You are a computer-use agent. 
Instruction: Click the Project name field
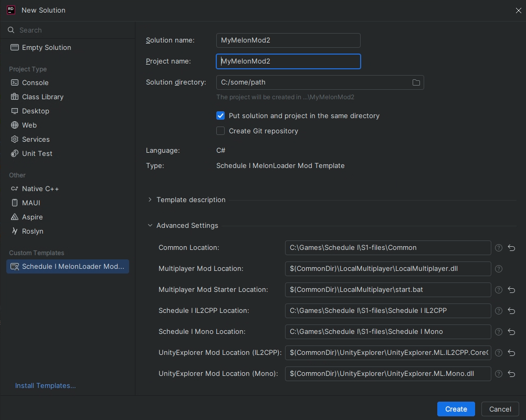288,61
